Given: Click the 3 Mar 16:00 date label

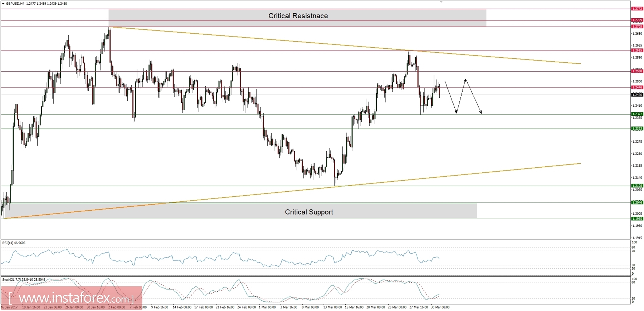Looking at the screenshot, I should (x=289, y=307).
